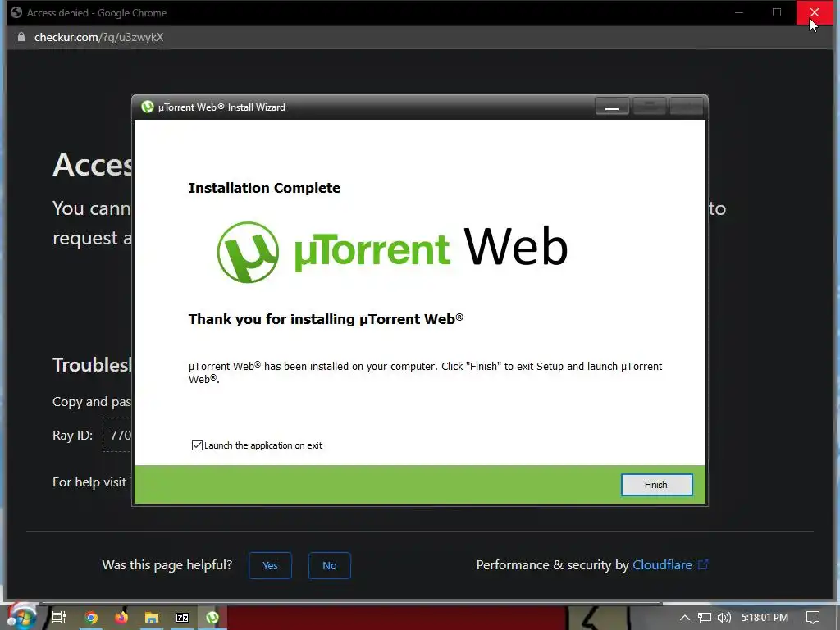The image size is (840, 630).
Task: Click the µTorrent icon in the taskbar
Action: tap(212, 618)
